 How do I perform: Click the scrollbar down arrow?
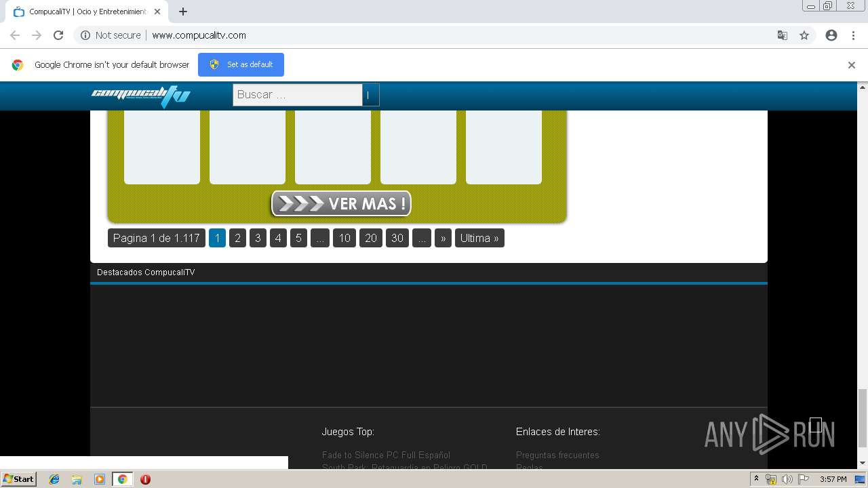tap(863, 463)
